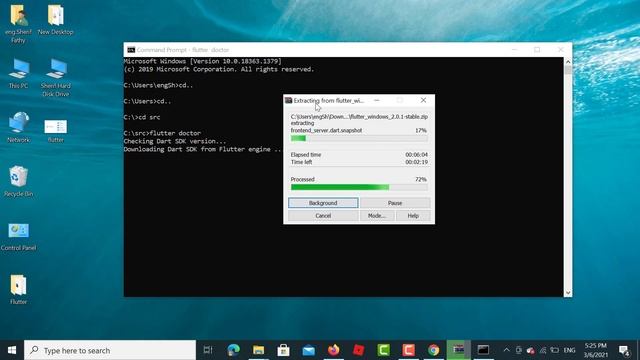
Task: Open the Mode... options button
Action: point(377,216)
